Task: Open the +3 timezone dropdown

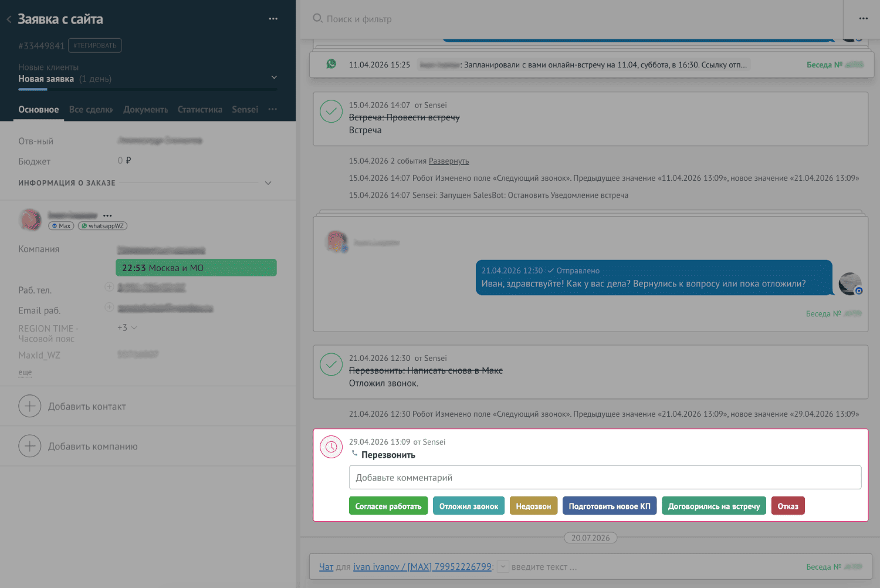Action: 127,327
